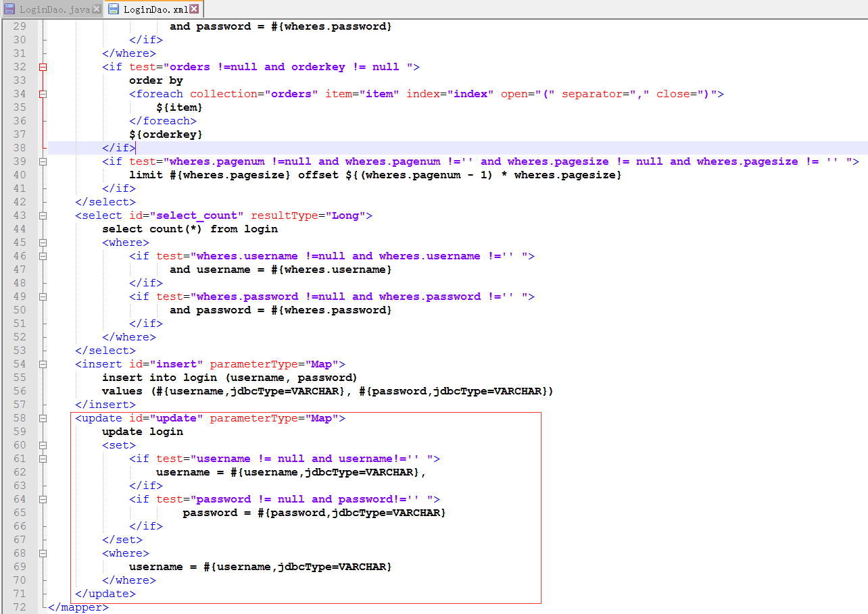Collapse the where block at line 68
This screenshot has height=614, width=868.
(43, 553)
